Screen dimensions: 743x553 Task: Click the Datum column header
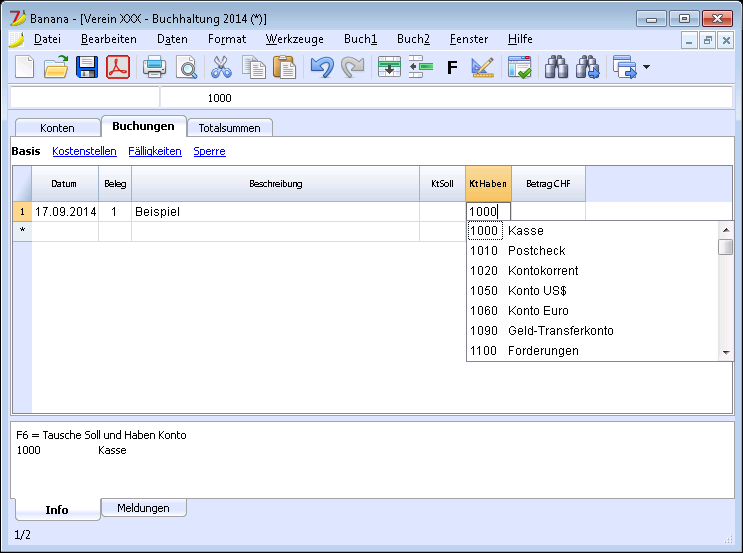pyautogui.click(x=65, y=184)
